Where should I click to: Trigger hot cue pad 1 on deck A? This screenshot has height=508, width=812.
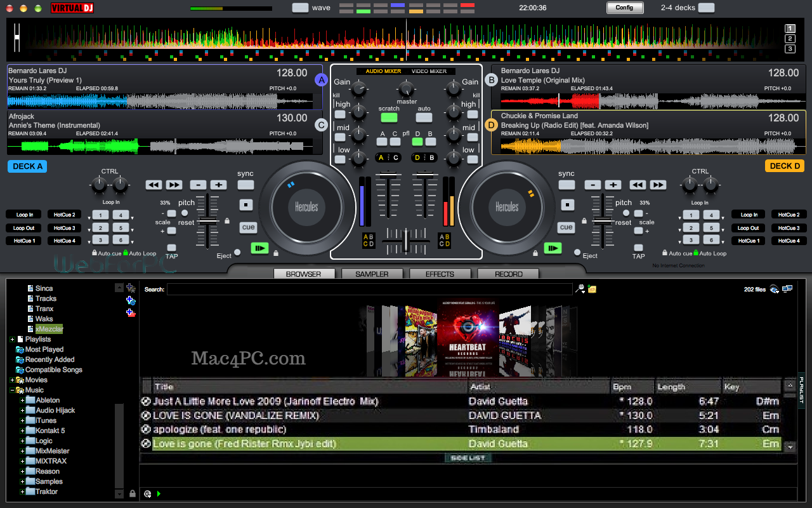[x=100, y=215]
